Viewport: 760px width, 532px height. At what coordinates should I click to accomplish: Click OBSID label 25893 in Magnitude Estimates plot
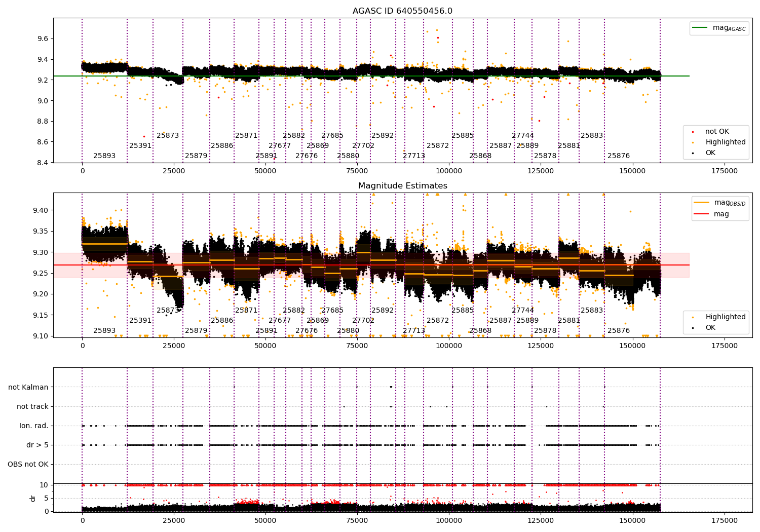[x=104, y=331]
